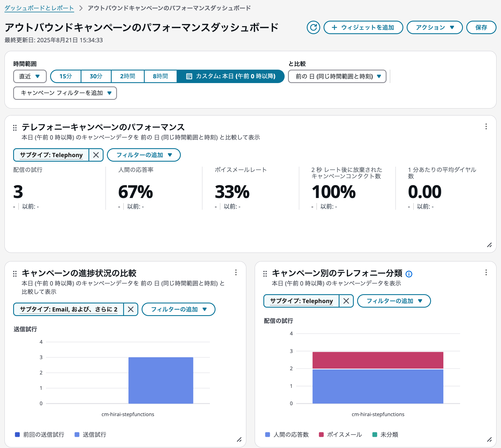Click the last-updated timestamp 2025年8月21日 15:34:33

pyautogui.click(x=70, y=40)
